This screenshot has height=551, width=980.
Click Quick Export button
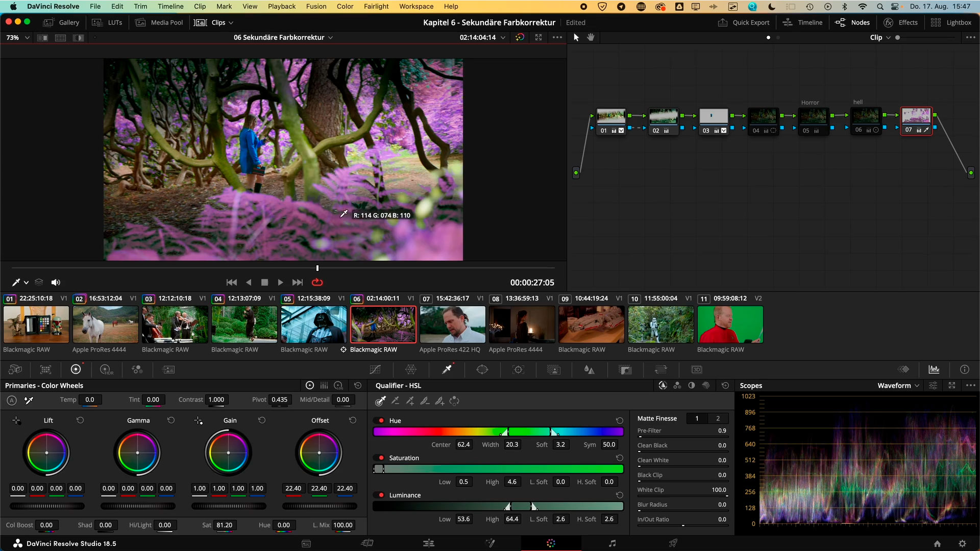(x=744, y=22)
